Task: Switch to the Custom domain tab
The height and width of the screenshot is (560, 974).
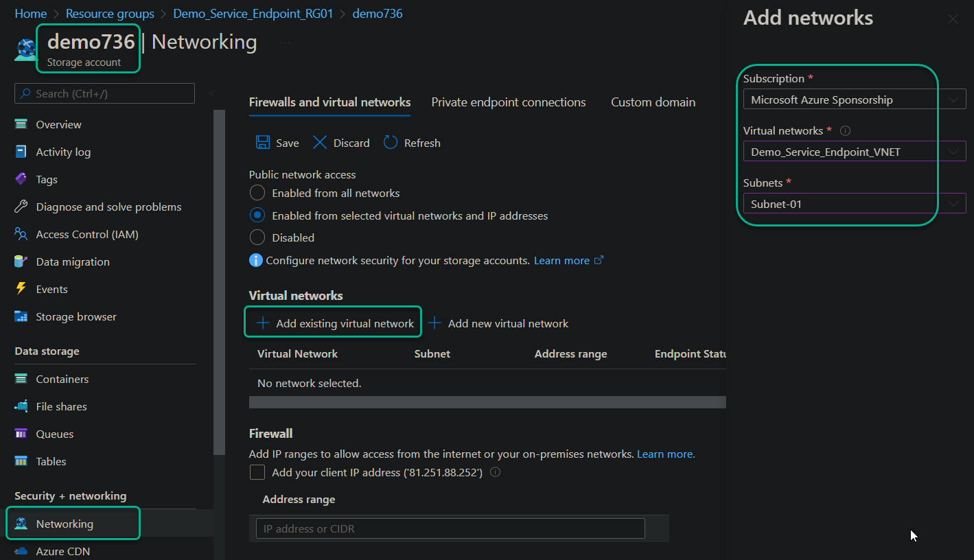Action: click(652, 102)
